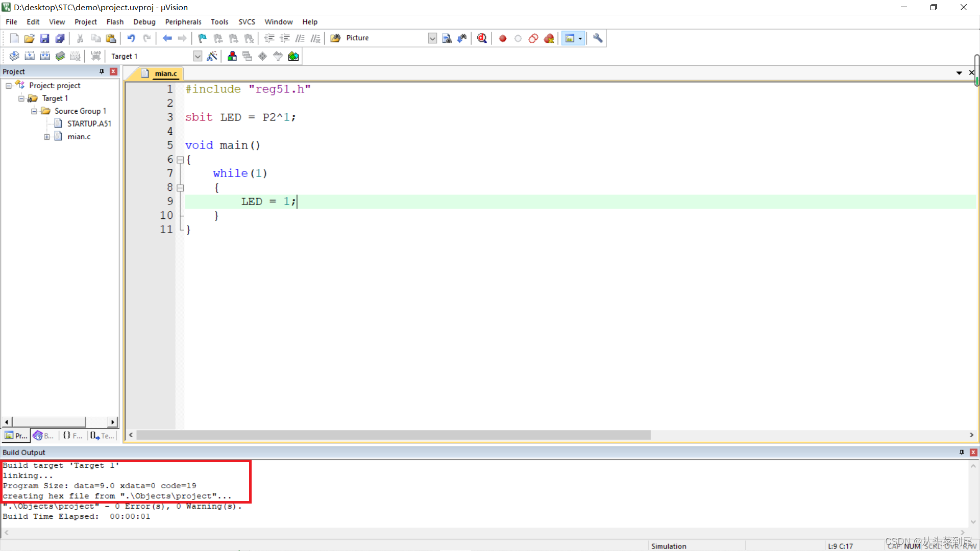This screenshot has height=551, width=980.
Task: Insert breakpoint with red dot icon
Action: tap(503, 38)
